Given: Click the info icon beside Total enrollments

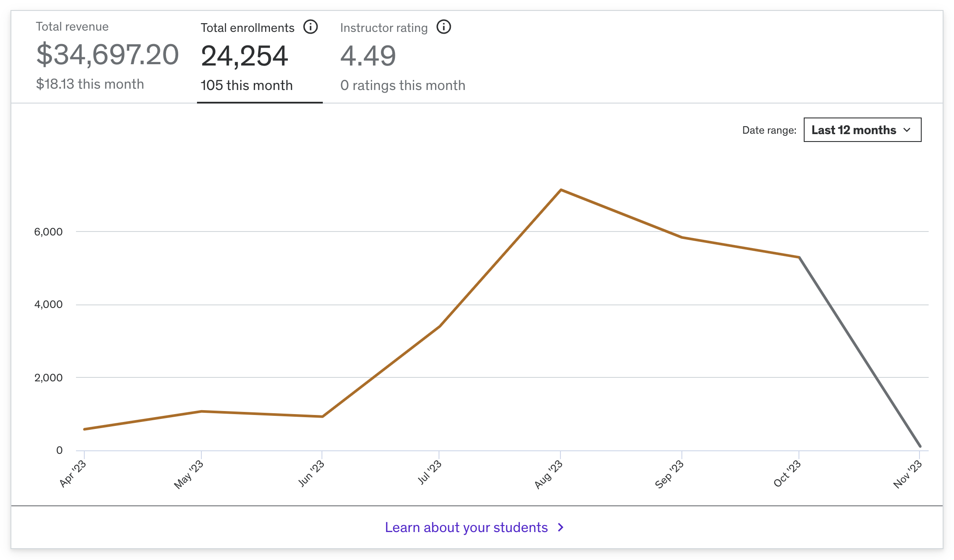Looking at the screenshot, I should pyautogui.click(x=311, y=27).
